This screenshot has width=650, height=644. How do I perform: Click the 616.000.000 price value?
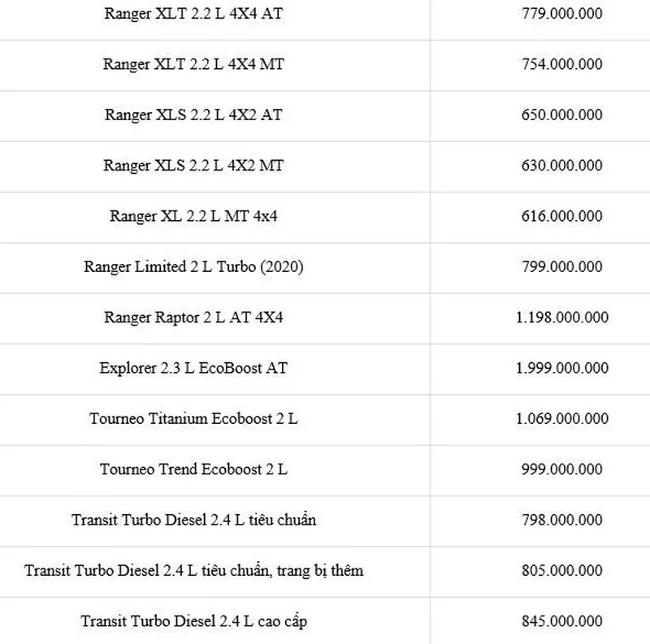point(561,216)
